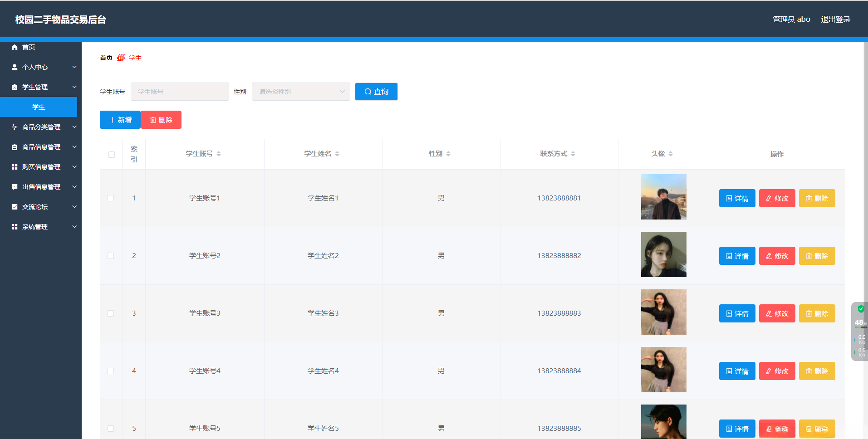
Task: Open the 请选择性别 gender dropdown
Action: pyautogui.click(x=300, y=91)
